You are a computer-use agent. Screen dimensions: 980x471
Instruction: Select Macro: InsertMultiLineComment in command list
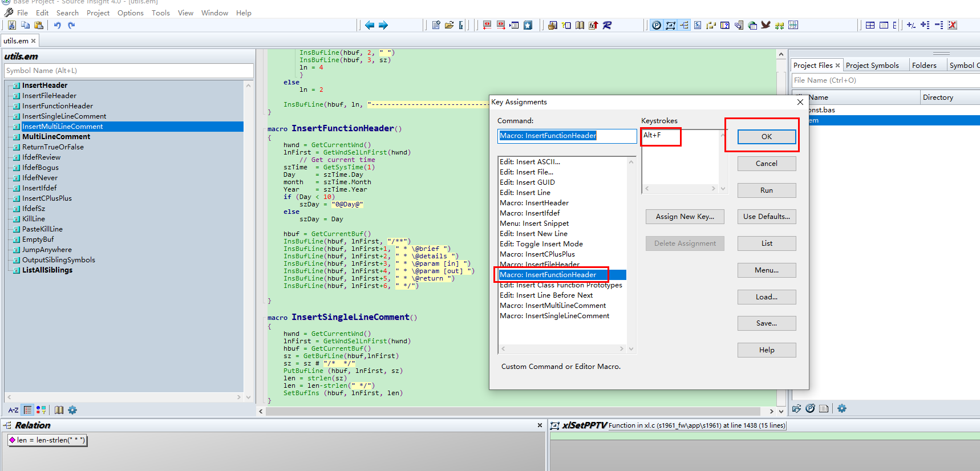552,306
